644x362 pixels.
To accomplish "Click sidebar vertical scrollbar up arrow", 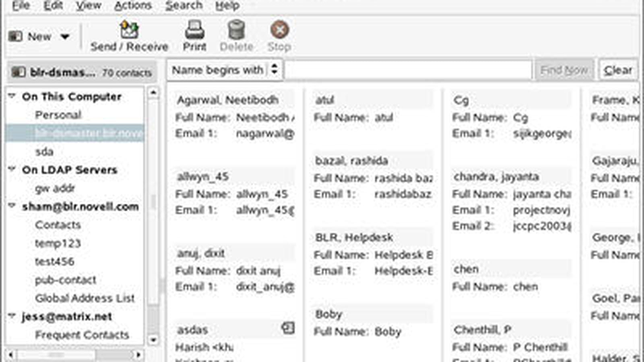I will (x=153, y=93).
